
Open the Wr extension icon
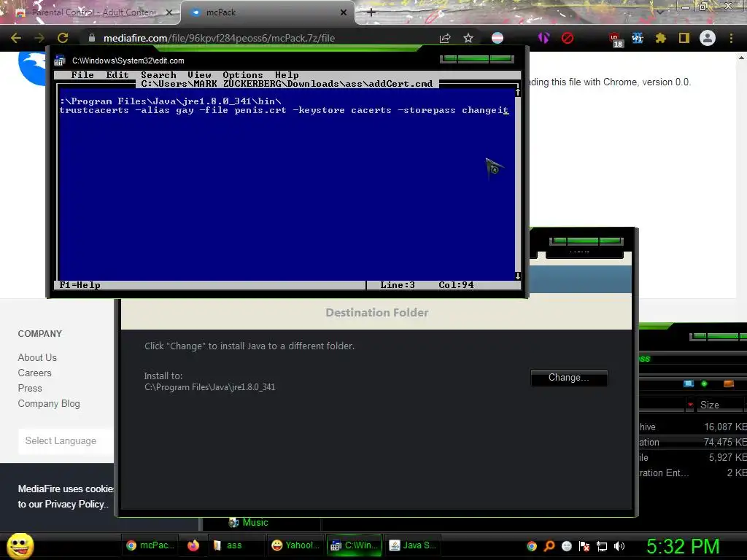tap(638, 38)
